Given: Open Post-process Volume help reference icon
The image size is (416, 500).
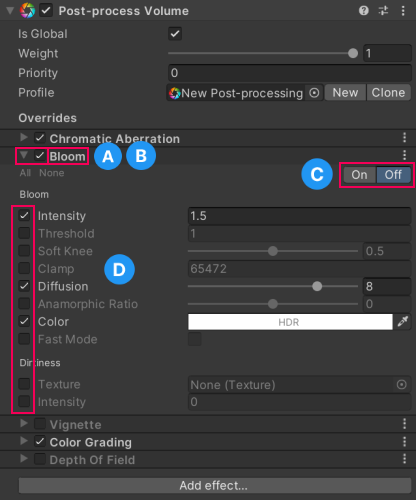Looking at the screenshot, I should 364,11.
